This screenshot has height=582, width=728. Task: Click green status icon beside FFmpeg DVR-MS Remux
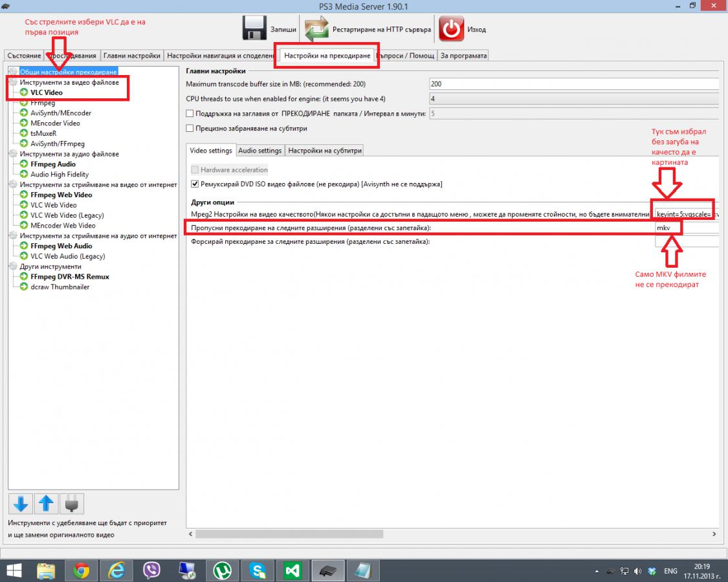[24, 276]
